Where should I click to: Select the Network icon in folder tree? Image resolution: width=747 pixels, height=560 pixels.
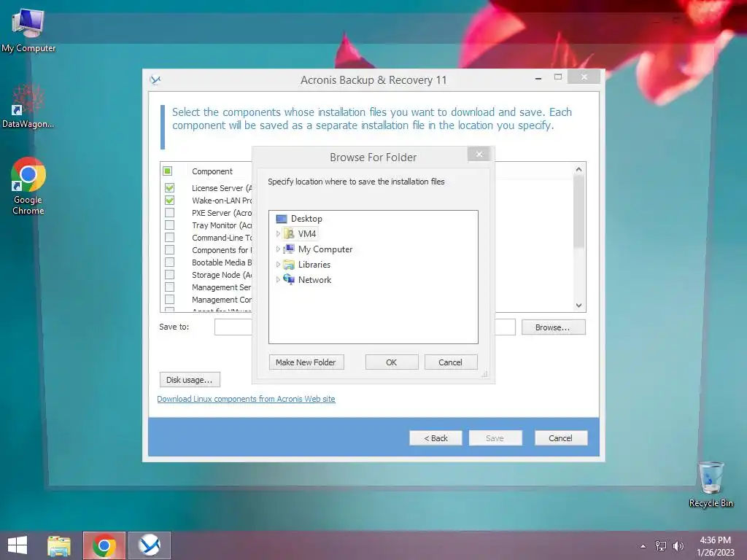[x=289, y=279]
